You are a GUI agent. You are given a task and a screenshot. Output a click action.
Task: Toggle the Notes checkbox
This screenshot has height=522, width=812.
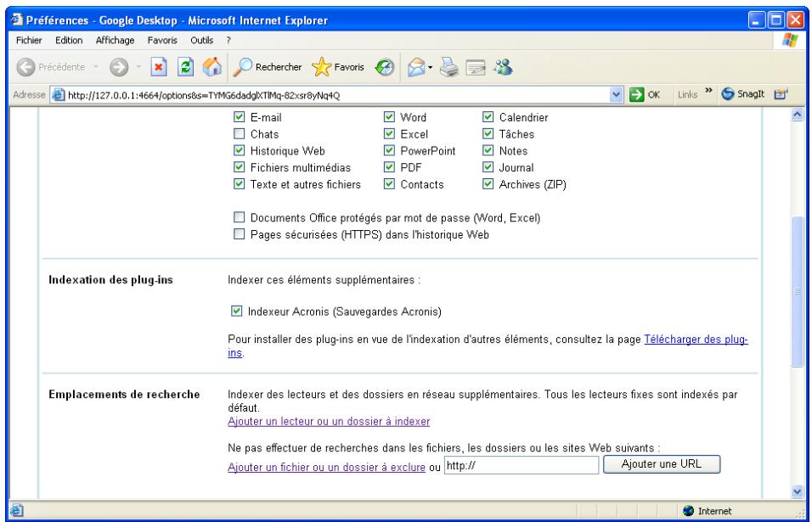click(488, 150)
